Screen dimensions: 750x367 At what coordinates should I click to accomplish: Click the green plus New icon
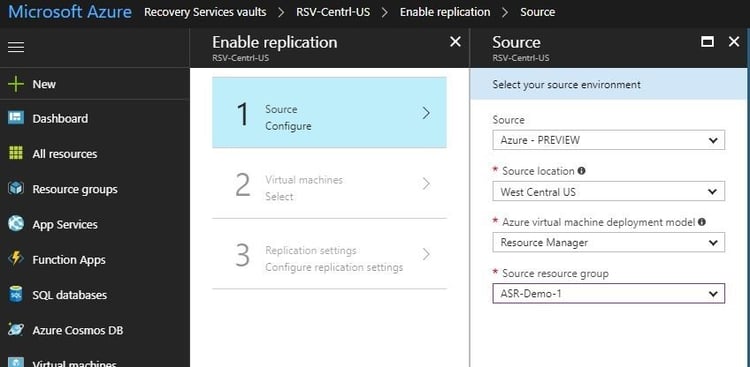point(16,84)
